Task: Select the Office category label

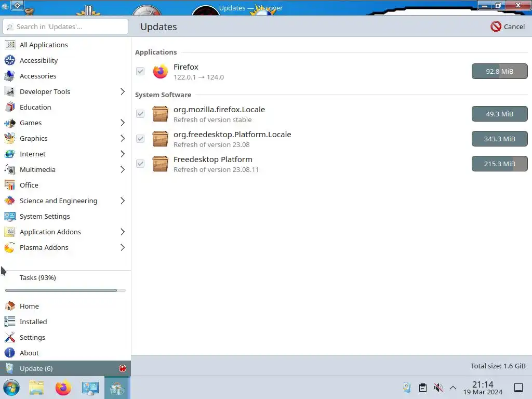Action: (x=29, y=185)
